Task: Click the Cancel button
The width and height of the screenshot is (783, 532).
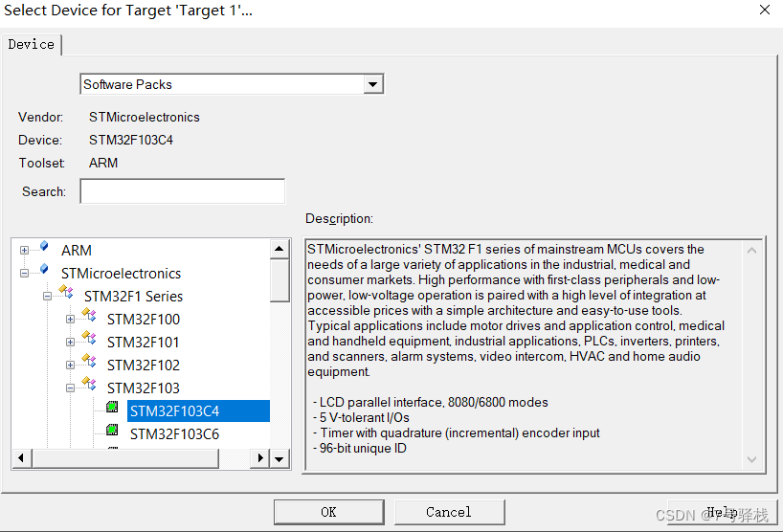Action: 449,512
